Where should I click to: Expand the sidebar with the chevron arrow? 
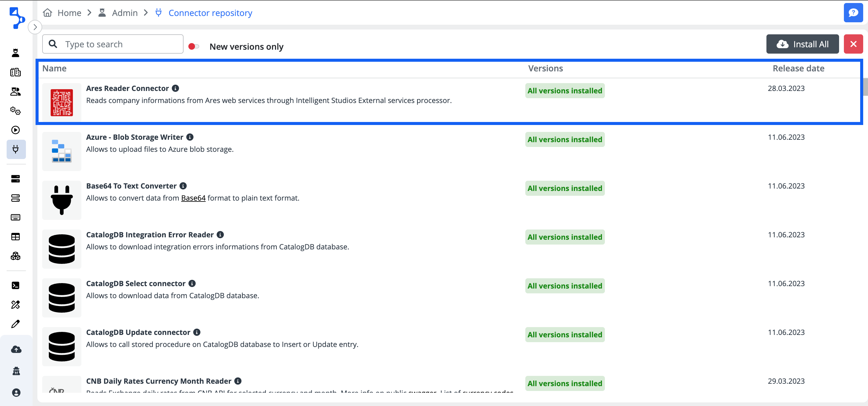point(35,27)
